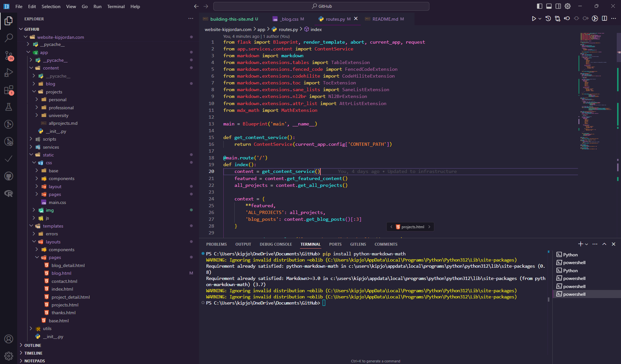Open Extensions view in activity bar
The height and width of the screenshot is (364, 621).
(9, 90)
